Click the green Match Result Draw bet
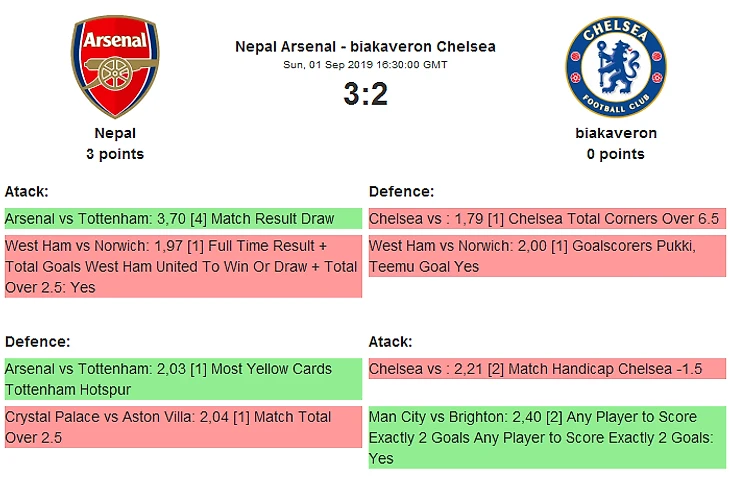This screenshot has height=480, width=730. [182, 218]
